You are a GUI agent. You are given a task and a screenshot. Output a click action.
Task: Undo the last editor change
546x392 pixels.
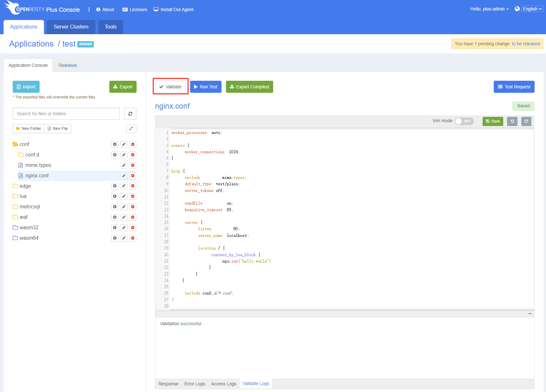point(512,121)
